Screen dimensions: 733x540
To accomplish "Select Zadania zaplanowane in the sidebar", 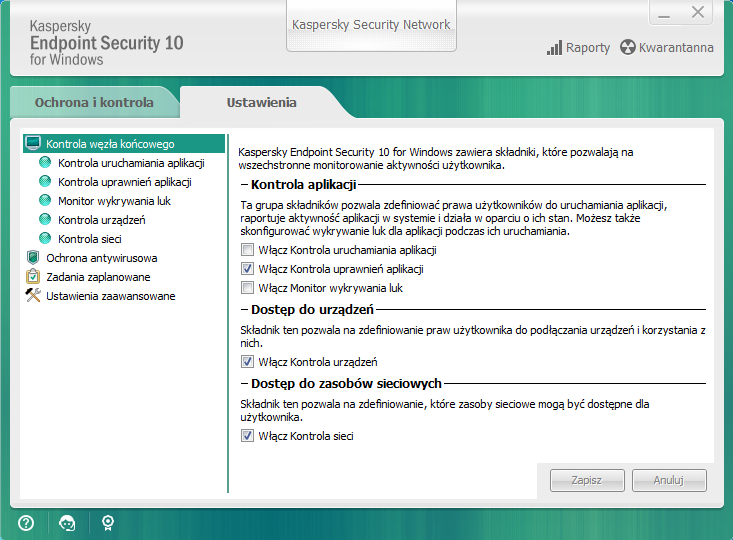I will (x=98, y=277).
